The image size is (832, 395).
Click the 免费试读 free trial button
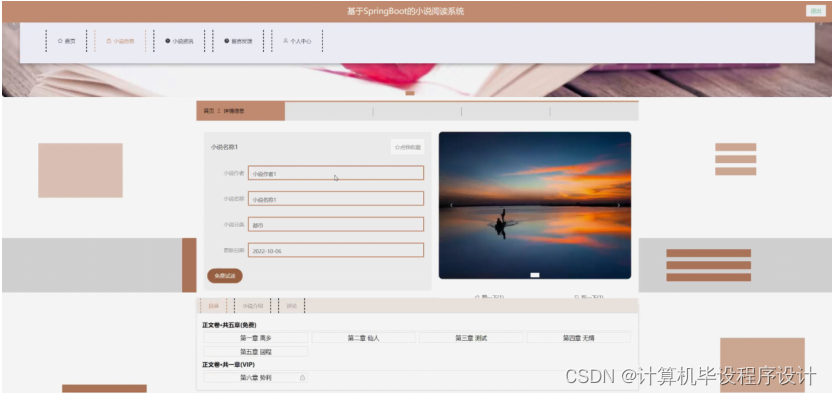coord(225,276)
